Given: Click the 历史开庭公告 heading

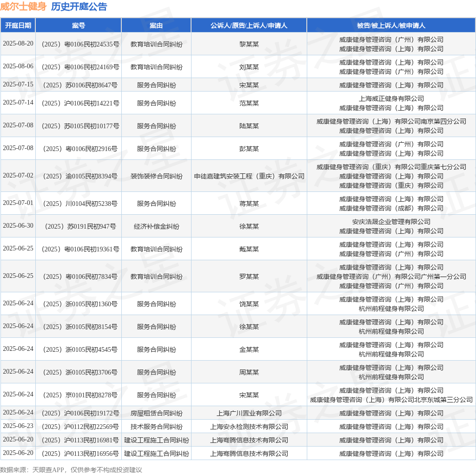Looking at the screenshot, I should pyautogui.click(x=79, y=7).
